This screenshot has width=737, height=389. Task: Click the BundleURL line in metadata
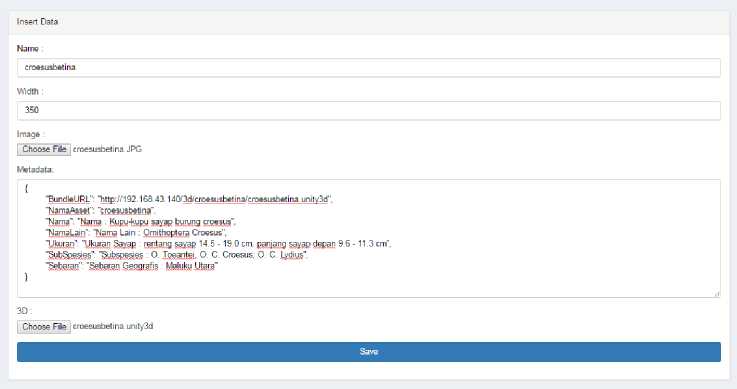coord(189,199)
